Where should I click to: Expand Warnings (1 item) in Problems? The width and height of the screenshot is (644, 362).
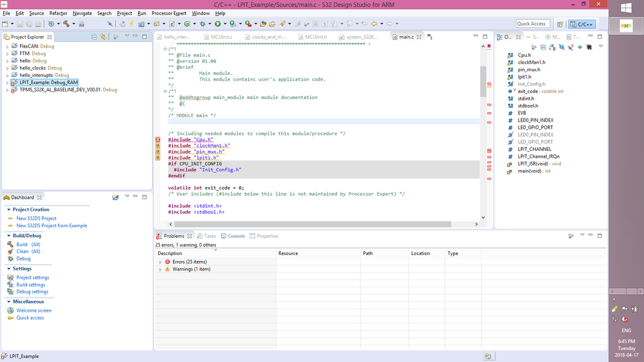161,269
